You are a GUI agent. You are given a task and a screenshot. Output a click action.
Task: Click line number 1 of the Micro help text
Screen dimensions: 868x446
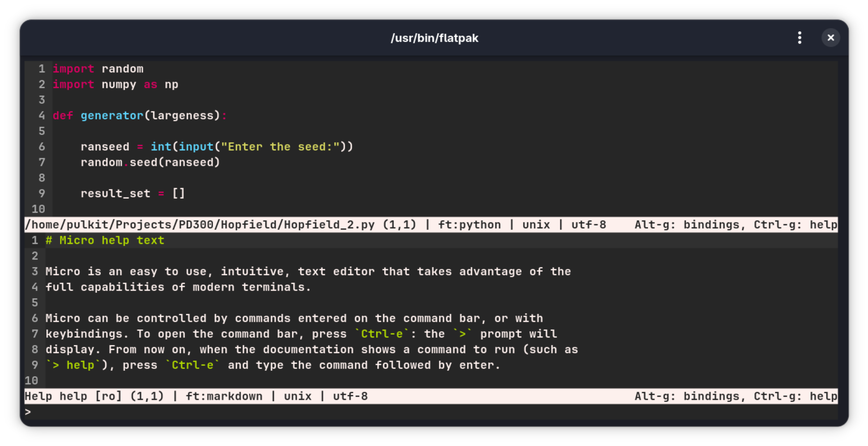(x=35, y=240)
